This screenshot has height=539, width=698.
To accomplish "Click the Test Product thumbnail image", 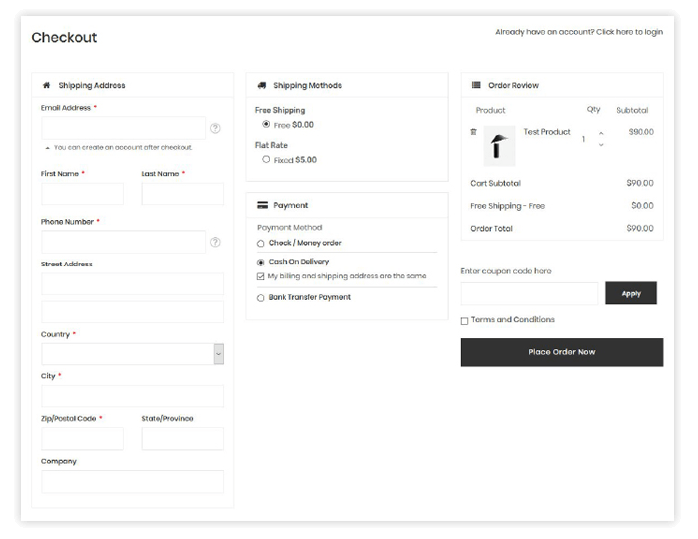I will (x=499, y=146).
